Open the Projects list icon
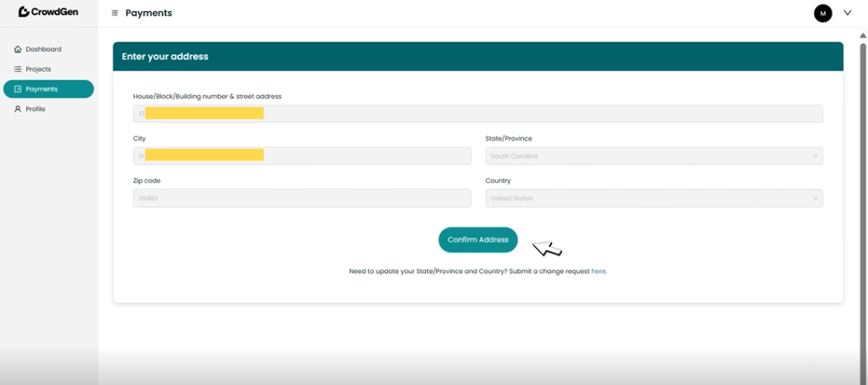868x385 pixels. [x=18, y=70]
